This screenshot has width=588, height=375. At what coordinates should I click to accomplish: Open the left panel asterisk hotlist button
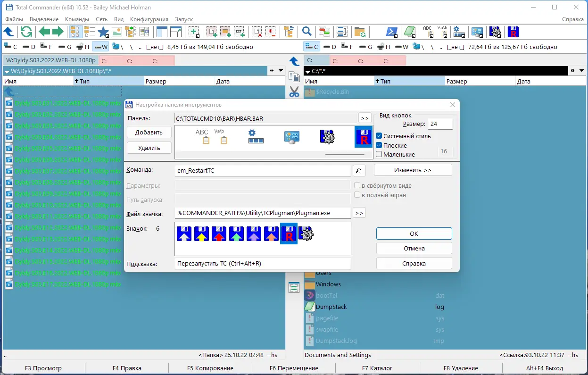(272, 71)
